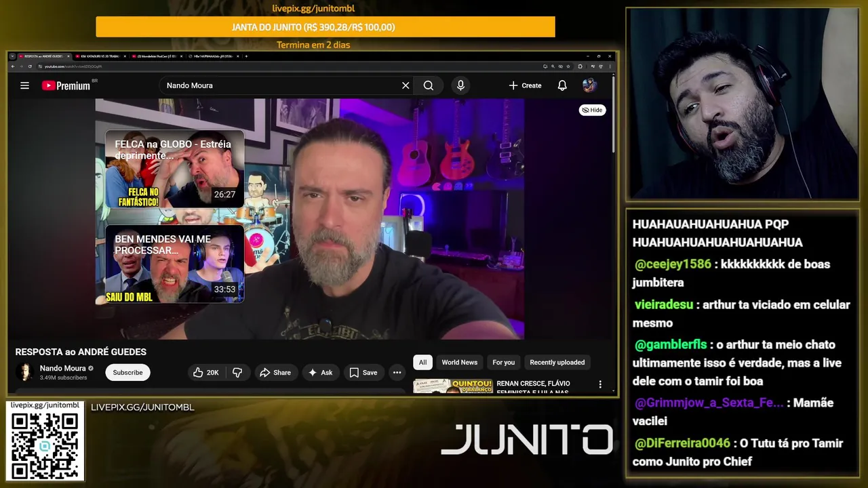Click username @Grimmjow_a_Sexta_Fe... in chat

click(x=709, y=403)
